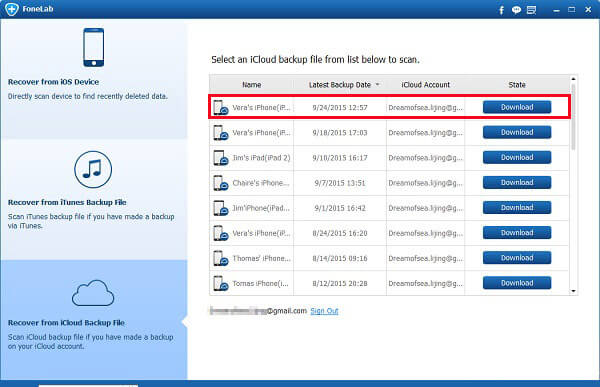Download Chaire's iPhone backup
The image size is (600, 387).
pyautogui.click(x=517, y=183)
